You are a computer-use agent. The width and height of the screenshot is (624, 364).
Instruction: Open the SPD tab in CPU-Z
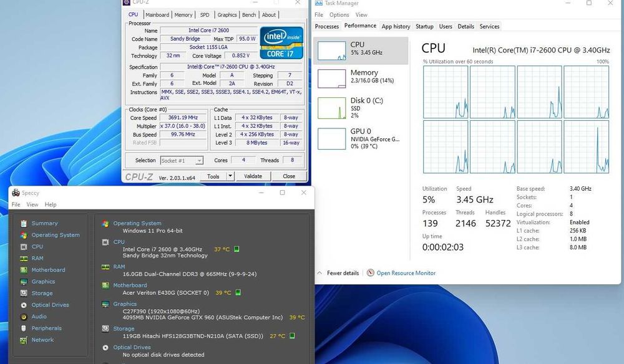point(205,15)
